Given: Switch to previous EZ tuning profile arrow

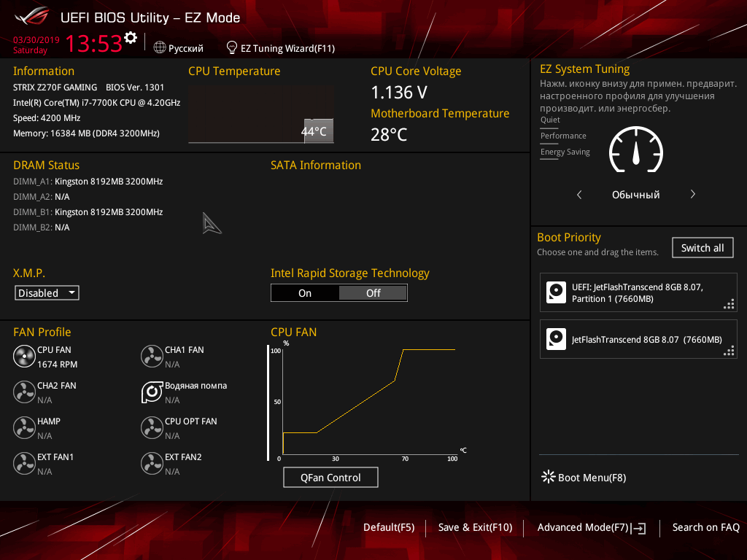Looking at the screenshot, I should pyautogui.click(x=579, y=194).
